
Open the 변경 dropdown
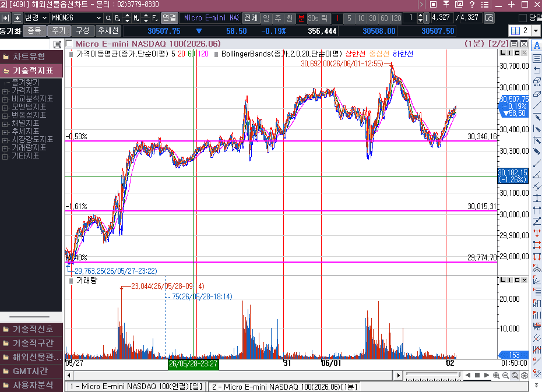point(36,18)
